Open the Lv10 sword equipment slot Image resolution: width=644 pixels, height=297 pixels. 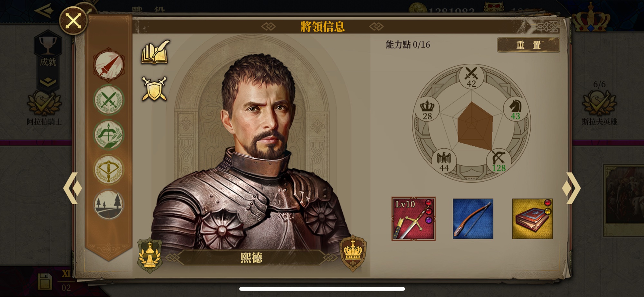point(413,219)
